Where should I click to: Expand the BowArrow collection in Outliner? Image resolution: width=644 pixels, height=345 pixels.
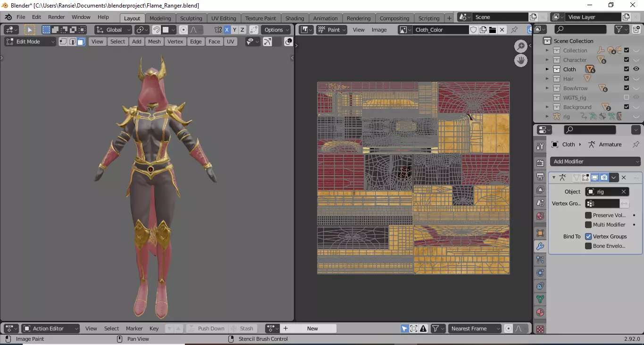pyautogui.click(x=547, y=88)
